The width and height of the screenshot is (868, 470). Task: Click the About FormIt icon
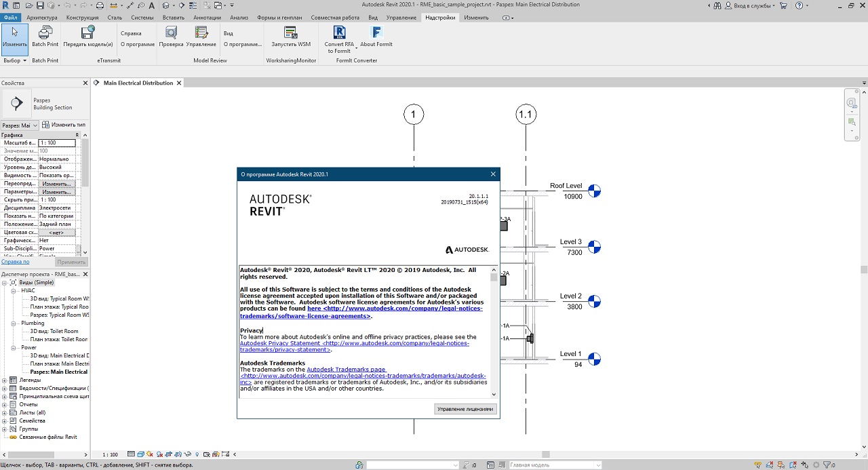[376, 33]
